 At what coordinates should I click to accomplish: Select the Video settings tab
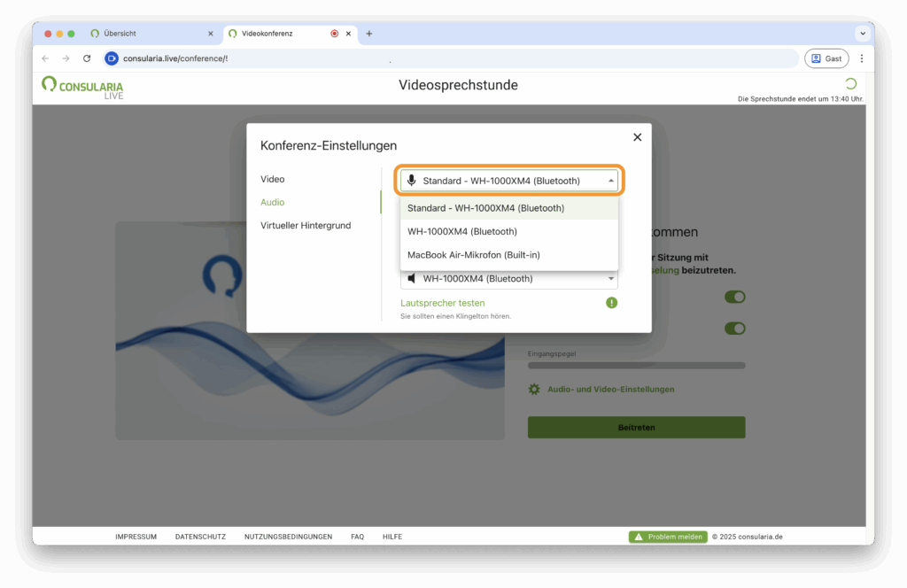273,179
